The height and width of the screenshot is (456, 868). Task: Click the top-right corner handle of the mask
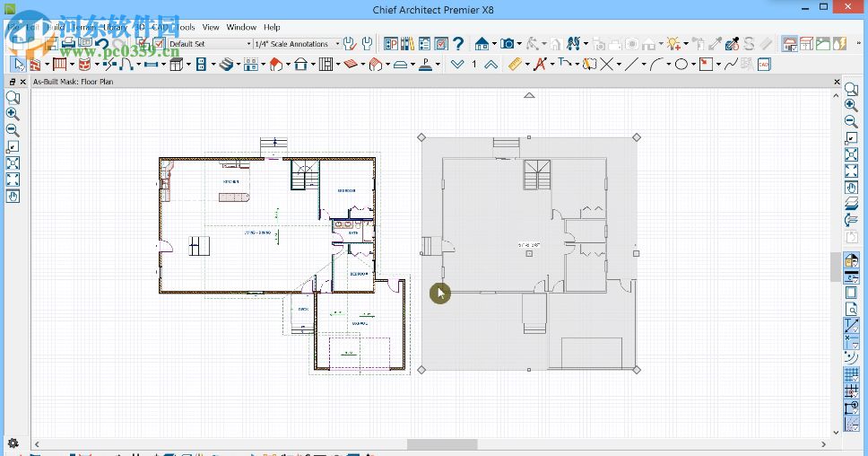point(637,136)
